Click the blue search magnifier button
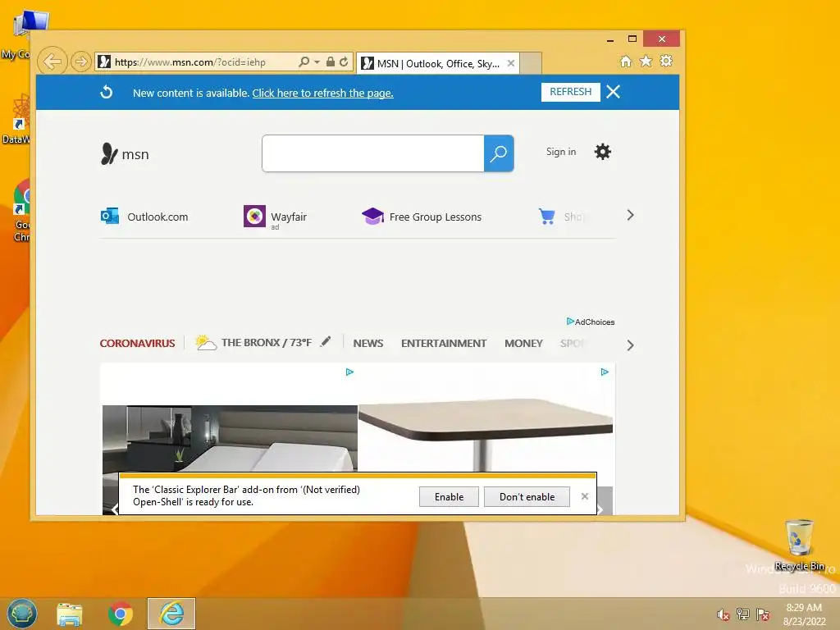840x630 pixels. (499, 153)
